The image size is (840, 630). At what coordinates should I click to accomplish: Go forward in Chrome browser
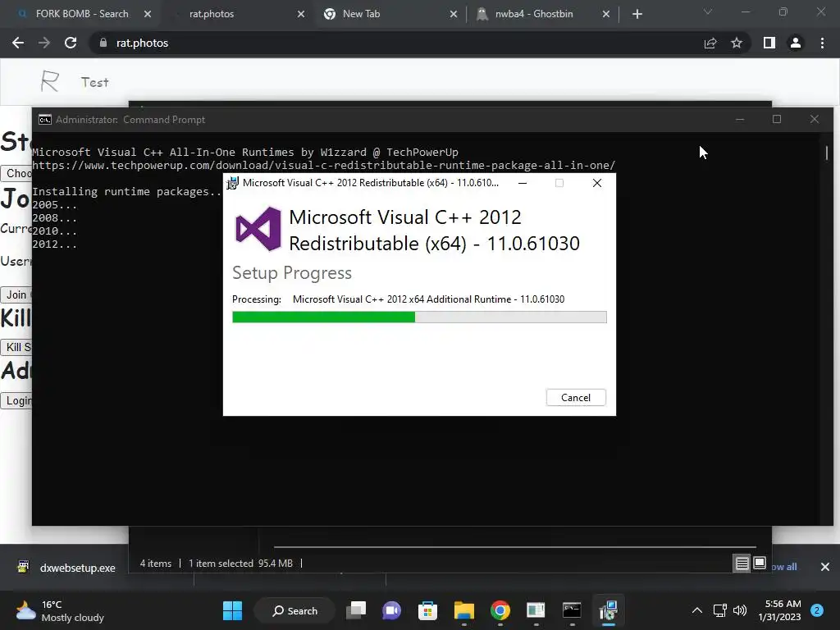point(44,43)
